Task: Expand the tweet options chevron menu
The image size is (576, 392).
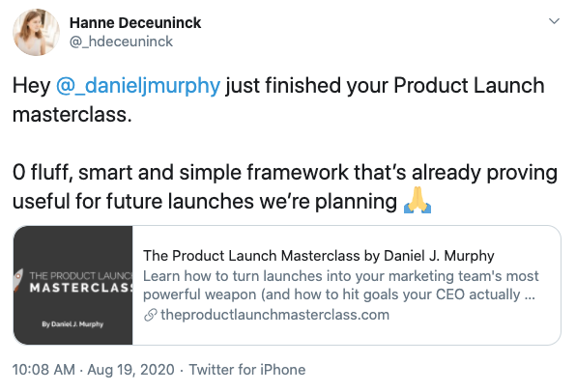Action: 554,21
